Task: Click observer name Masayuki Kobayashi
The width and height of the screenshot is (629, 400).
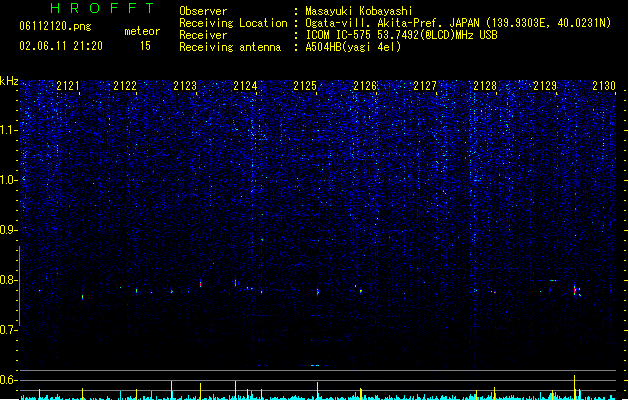Action: (x=358, y=11)
